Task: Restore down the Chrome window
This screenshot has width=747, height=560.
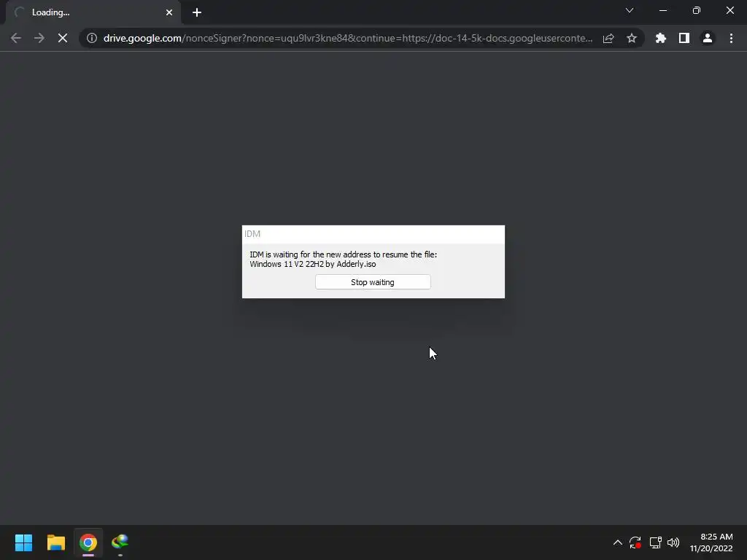Action: pos(697,10)
